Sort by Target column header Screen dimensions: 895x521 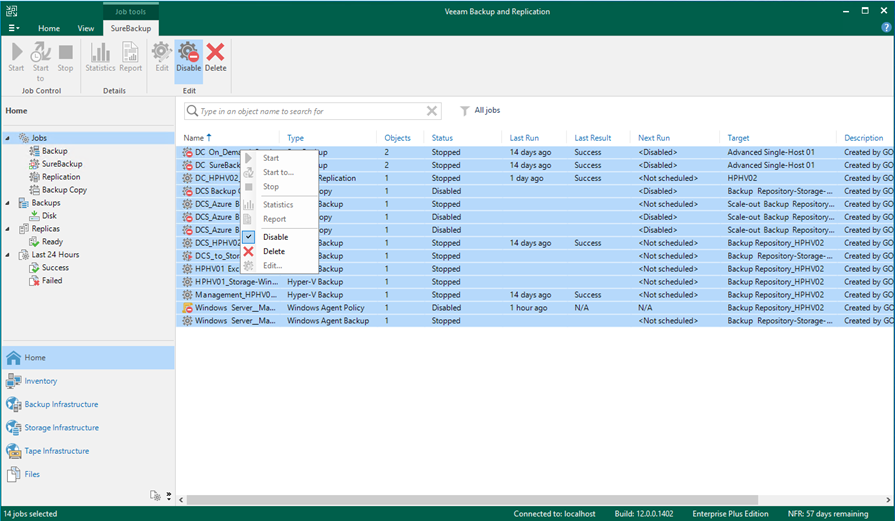coord(779,138)
